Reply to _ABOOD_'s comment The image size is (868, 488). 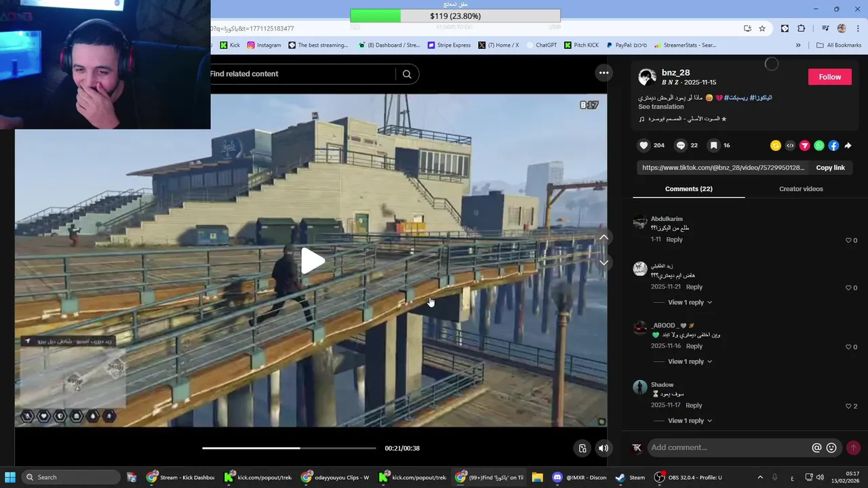[694, 346]
